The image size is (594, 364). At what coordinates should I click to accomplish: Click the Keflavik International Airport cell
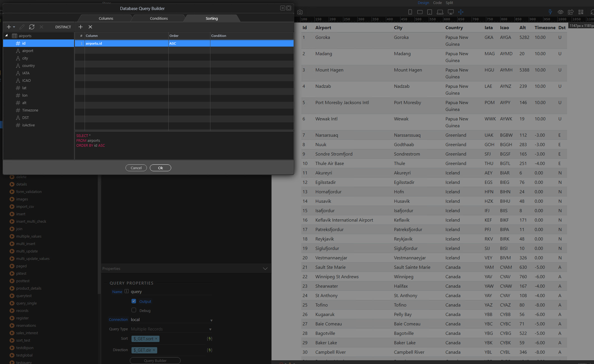(x=344, y=220)
